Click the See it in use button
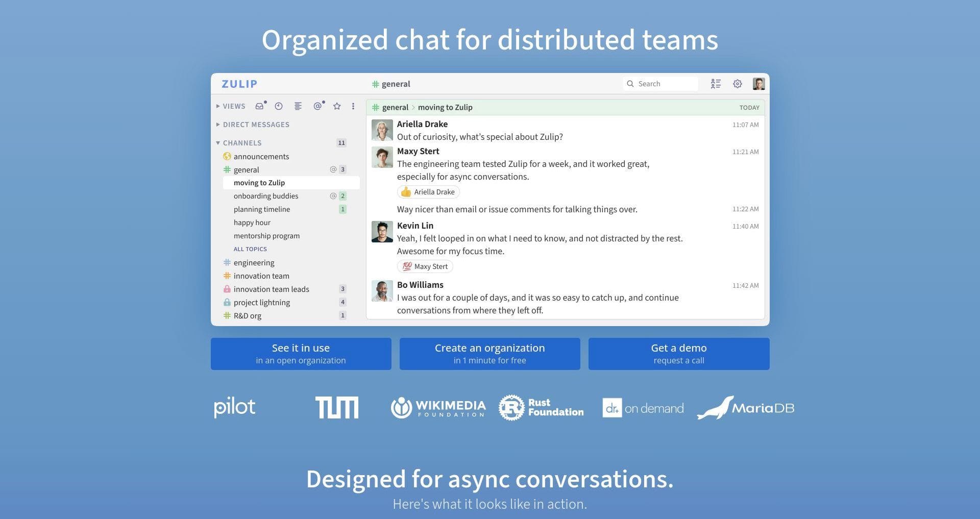This screenshot has width=980, height=519. (301, 354)
